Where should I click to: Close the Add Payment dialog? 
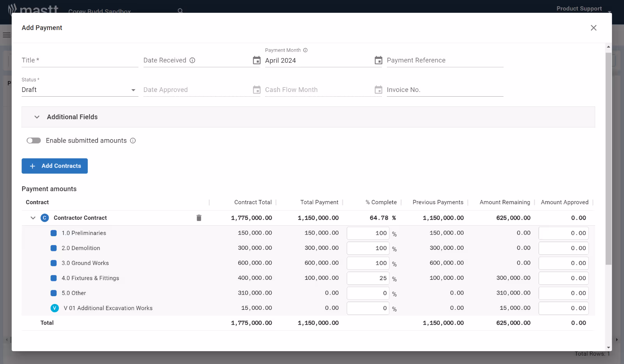(x=594, y=28)
